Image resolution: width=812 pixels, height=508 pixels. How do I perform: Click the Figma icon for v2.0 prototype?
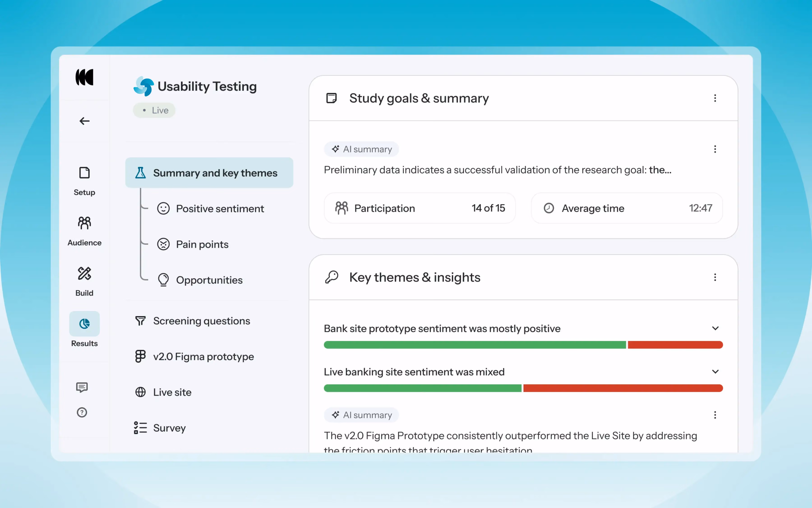click(x=140, y=357)
